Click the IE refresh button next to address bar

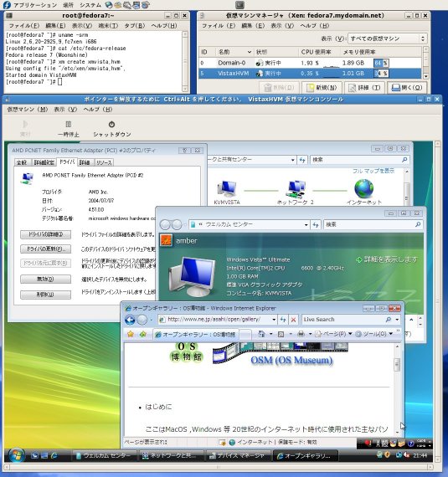[283, 320]
